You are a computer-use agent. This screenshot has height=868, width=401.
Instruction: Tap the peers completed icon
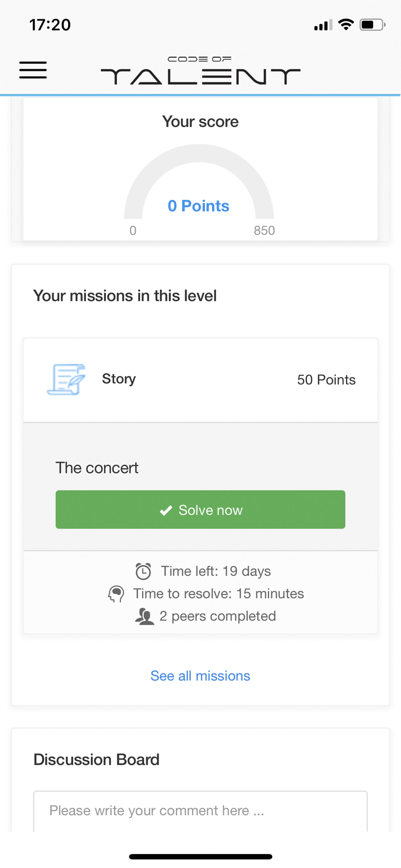click(145, 616)
